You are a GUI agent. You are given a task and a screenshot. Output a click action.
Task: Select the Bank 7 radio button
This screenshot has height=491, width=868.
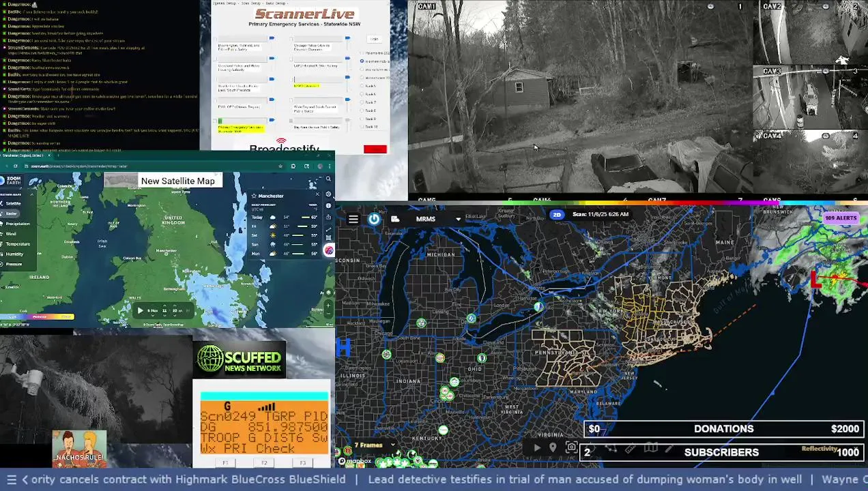(362, 102)
